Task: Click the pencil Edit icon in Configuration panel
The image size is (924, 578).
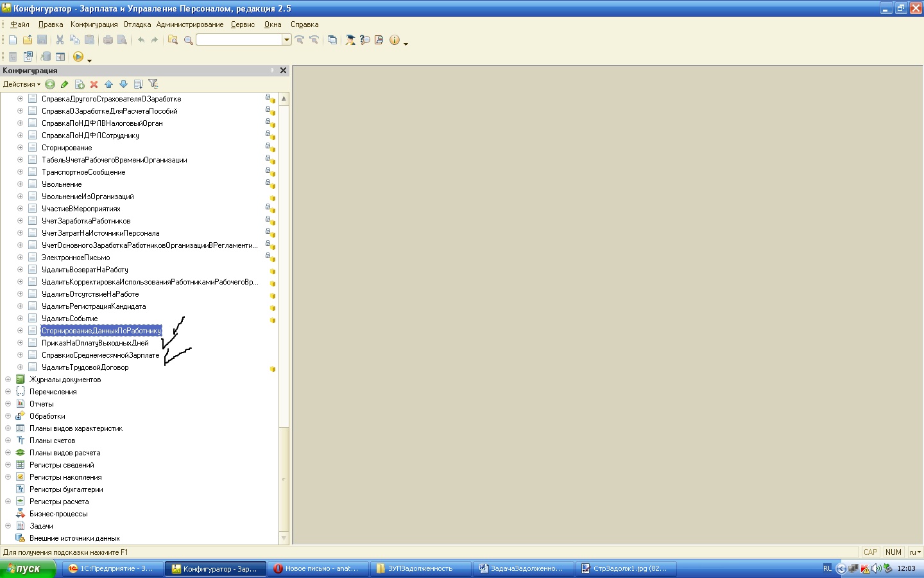Action: tap(64, 84)
